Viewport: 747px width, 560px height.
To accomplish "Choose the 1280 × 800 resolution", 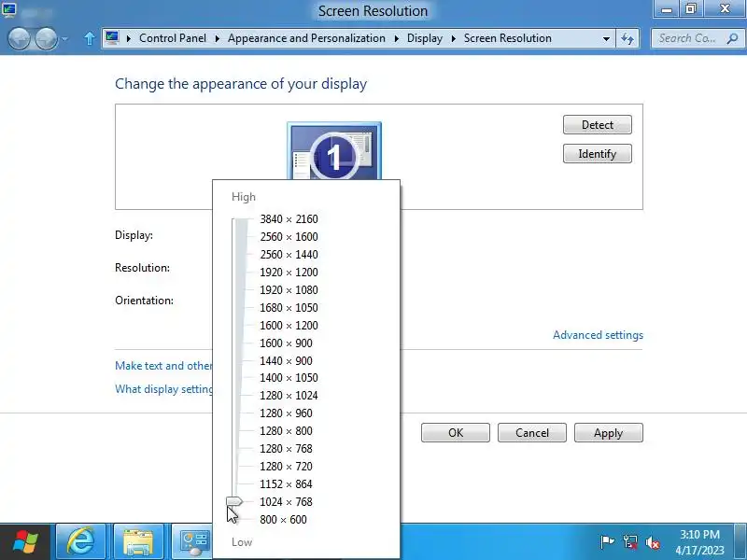I will point(286,431).
